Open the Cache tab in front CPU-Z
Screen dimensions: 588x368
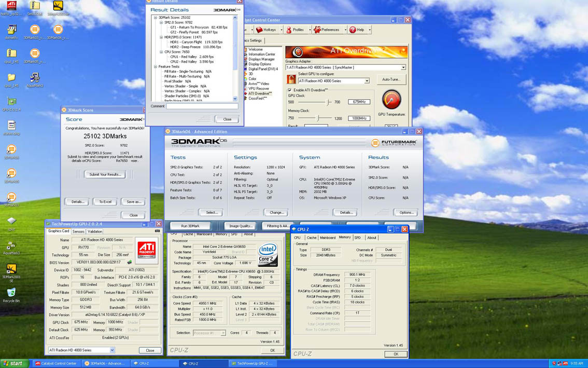point(311,238)
